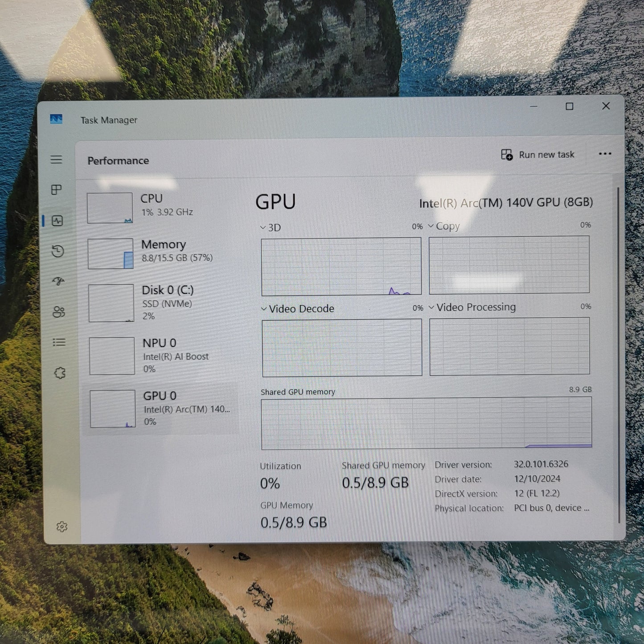Open the navigation hamburger menu
This screenshot has height=644, width=644.
pyautogui.click(x=57, y=159)
